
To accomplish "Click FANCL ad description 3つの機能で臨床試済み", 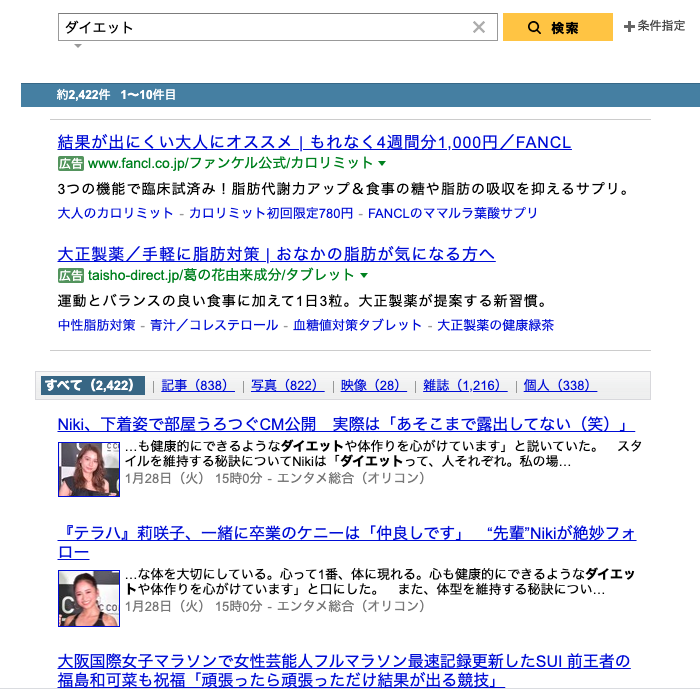I will coord(343,189).
